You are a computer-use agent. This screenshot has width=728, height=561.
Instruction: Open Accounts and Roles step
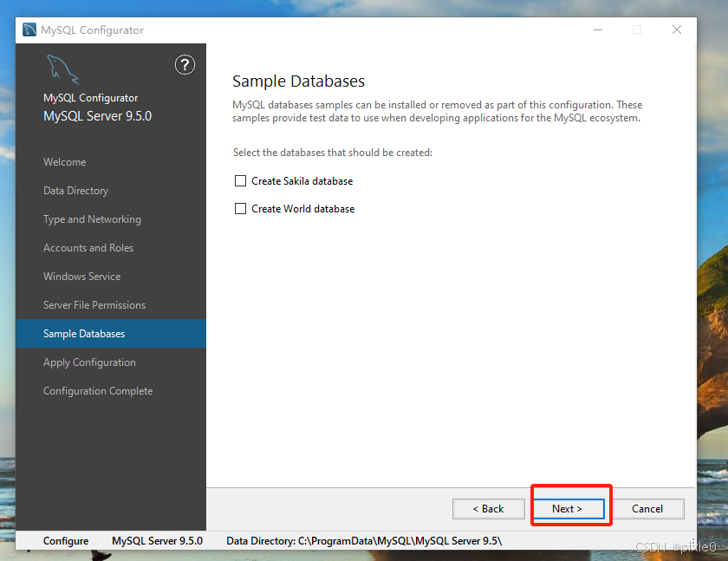pyautogui.click(x=88, y=248)
